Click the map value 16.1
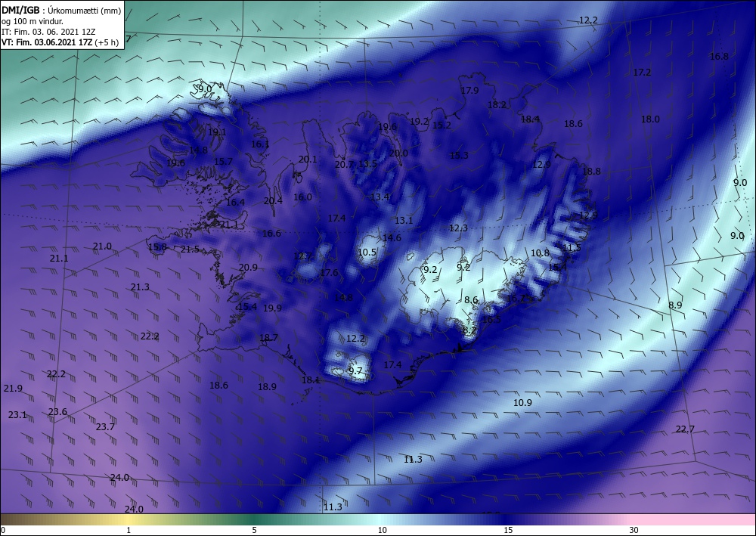Image resolution: width=756 pixels, height=536 pixels. coord(260,144)
